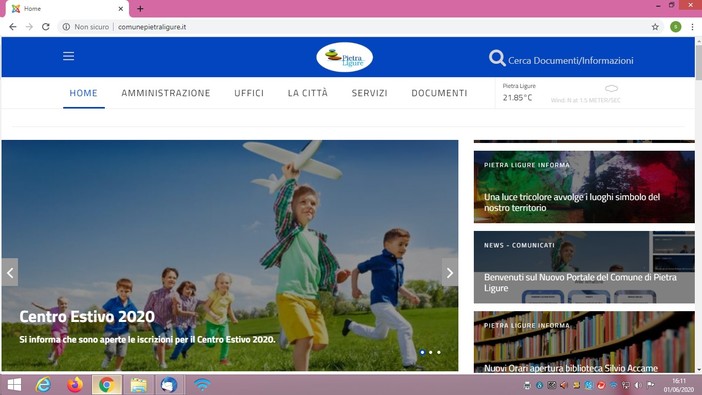The height and width of the screenshot is (395, 702).
Task: Click PIETRA LIGURE INFORMA label on tricolore card
Action: coord(526,165)
